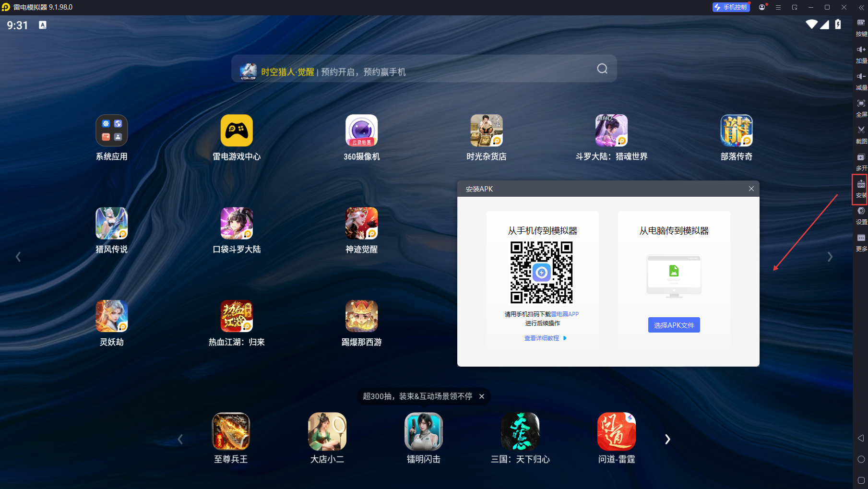Click 减量 volume down button
The image size is (868, 489).
coord(861,82)
